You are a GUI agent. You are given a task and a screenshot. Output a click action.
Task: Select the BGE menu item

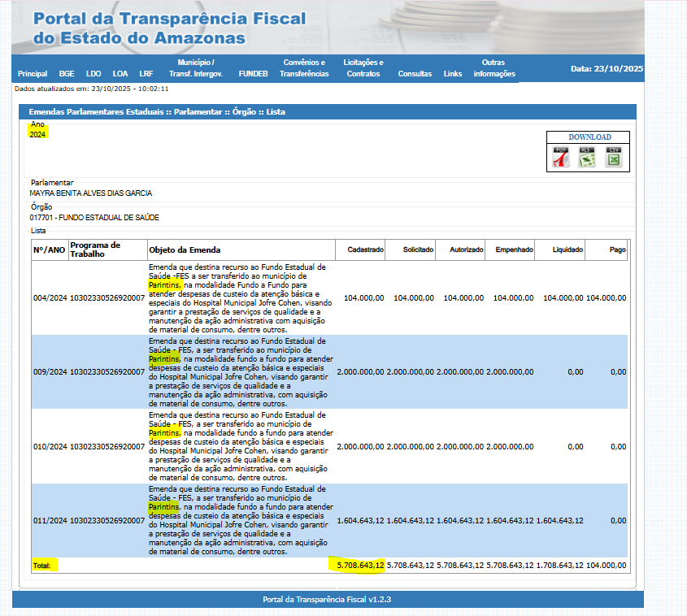coord(67,73)
